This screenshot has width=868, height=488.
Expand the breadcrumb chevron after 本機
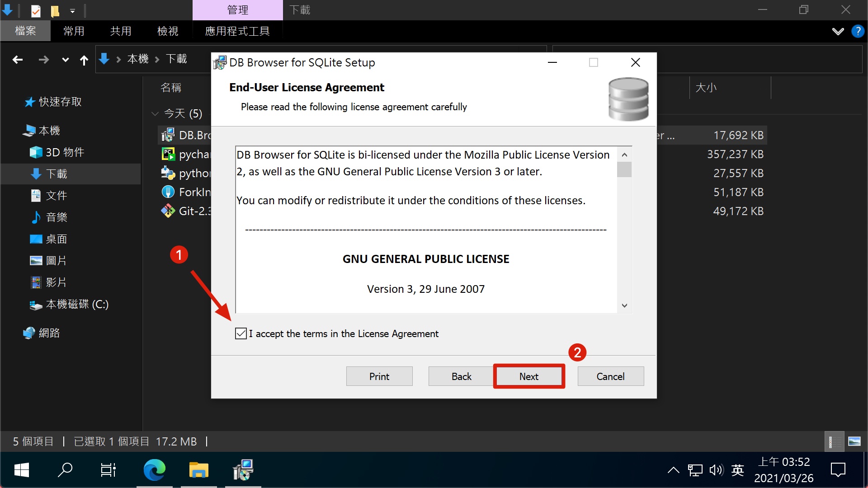click(x=157, y=59)
